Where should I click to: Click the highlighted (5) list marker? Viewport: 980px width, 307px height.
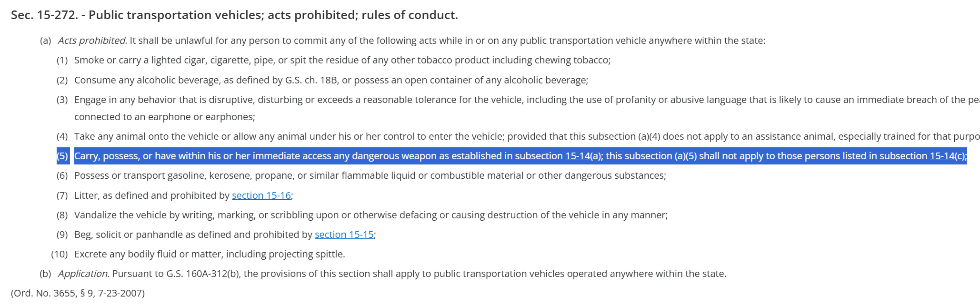tap(62, 156)
